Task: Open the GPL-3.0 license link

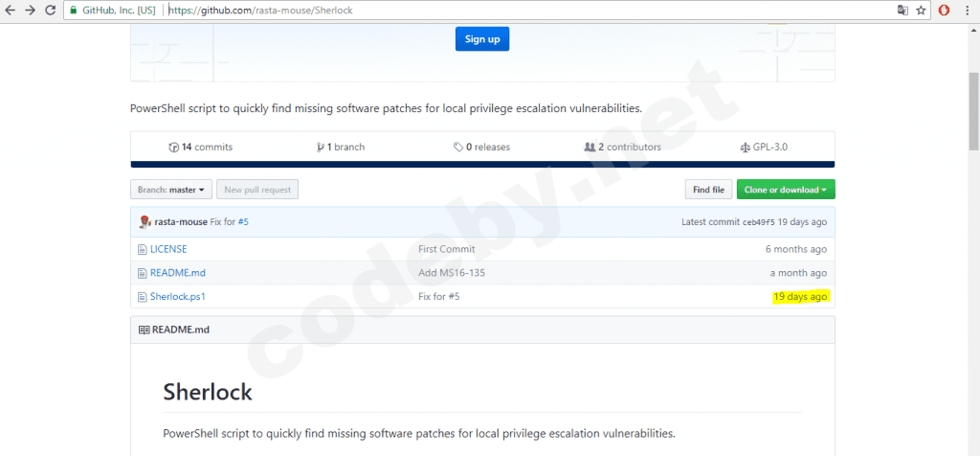Action: (764, 147)
